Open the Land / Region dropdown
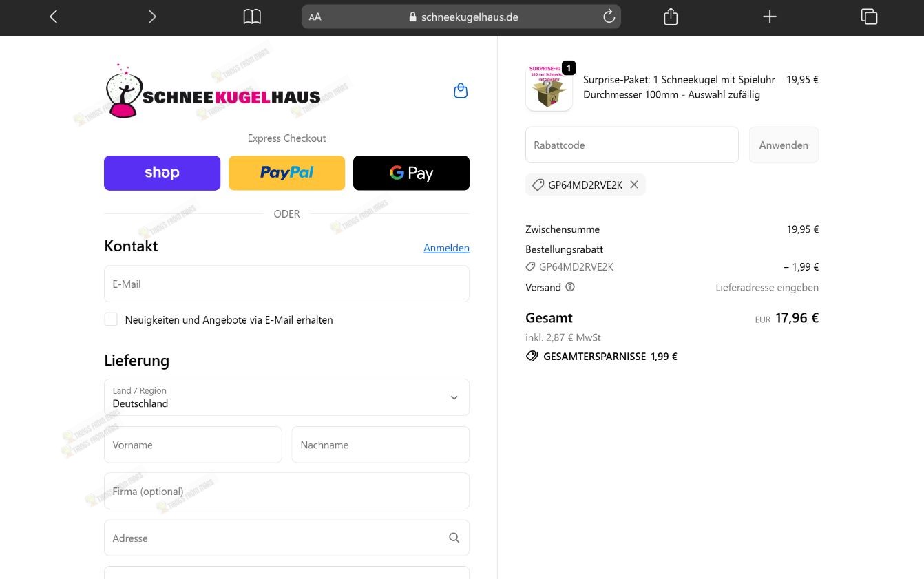Screen dimensions: 924x579 coord(286,397)
